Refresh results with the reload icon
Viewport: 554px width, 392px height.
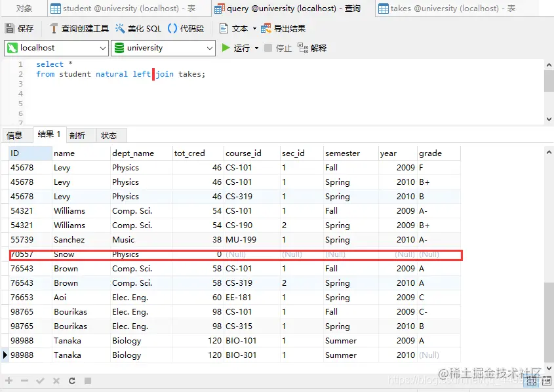click(x=72, y=381)
